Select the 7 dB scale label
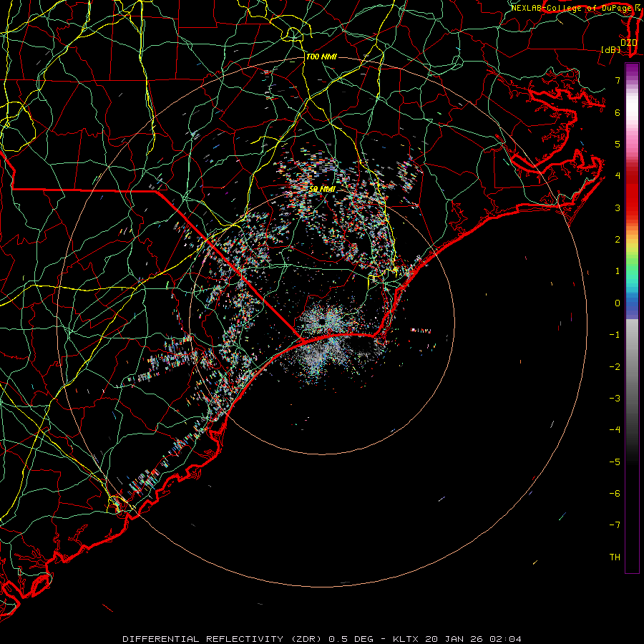This screenshot has width=644, height=644. [x=618, y=80]
